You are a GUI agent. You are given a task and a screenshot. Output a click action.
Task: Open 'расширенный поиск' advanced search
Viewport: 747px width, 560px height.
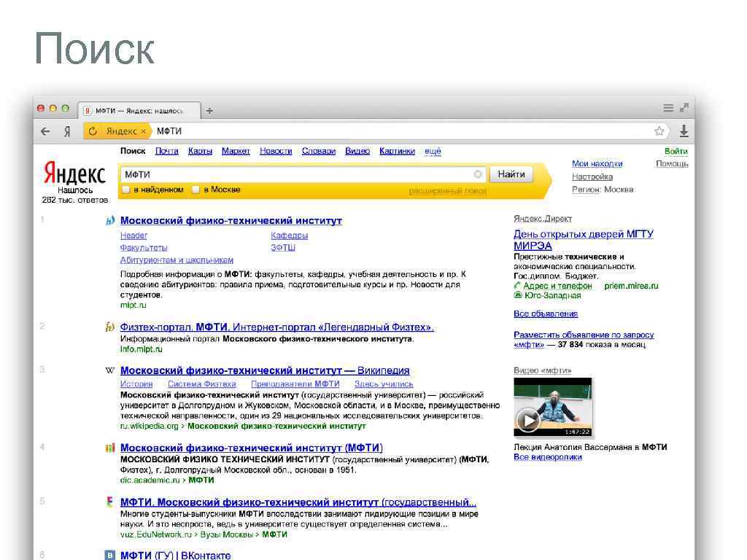tap(447, 191)
